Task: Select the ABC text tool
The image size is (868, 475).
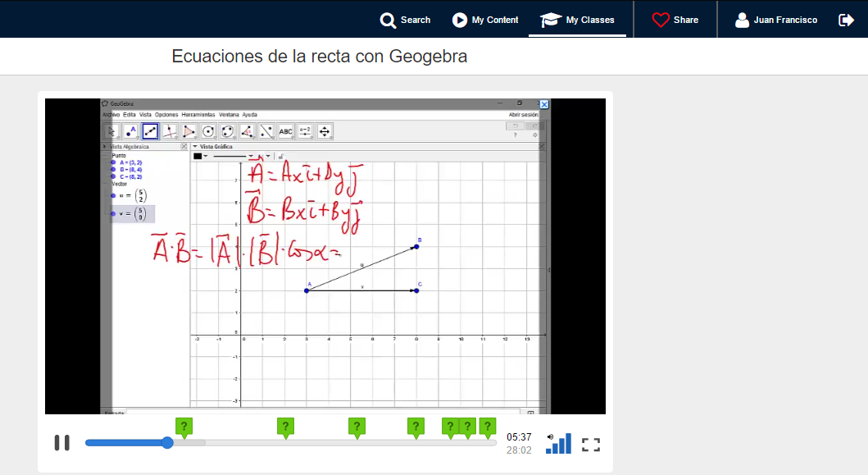Action: [x=285, y=131]
